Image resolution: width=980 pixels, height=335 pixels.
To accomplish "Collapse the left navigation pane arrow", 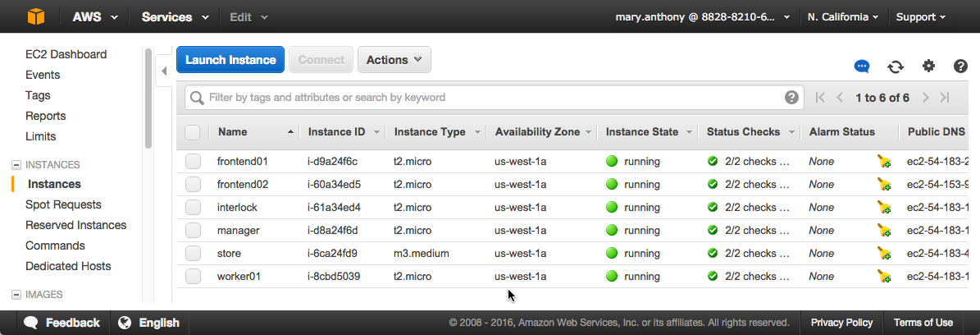I will [x=163, y=71].
